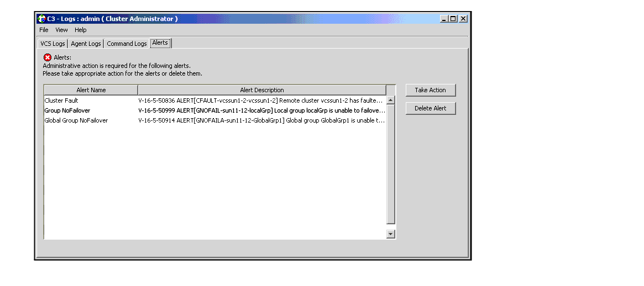Switch to the VCS Logs tab
This screenshot has width=644, height=286.
pos(53,44)
